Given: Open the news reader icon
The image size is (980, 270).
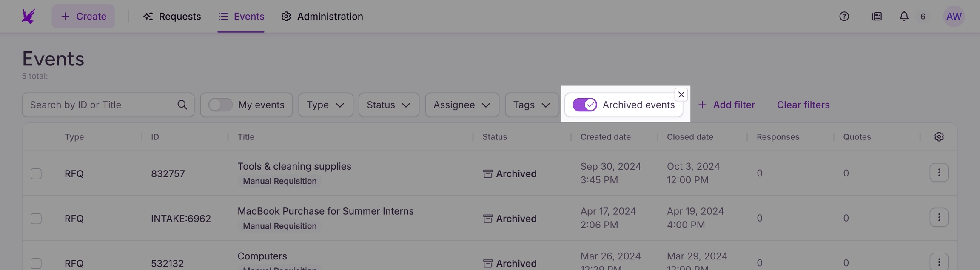Looking at the screenshot, I should [877, 16].
